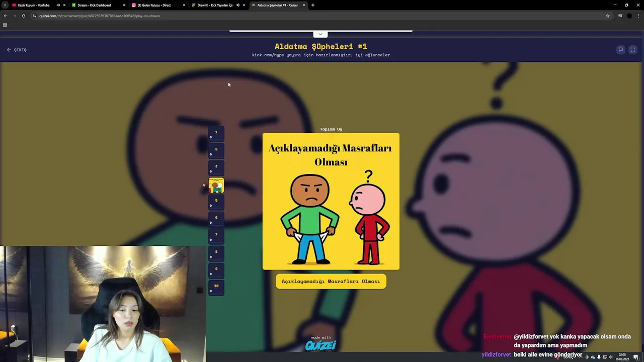Click the 'Toplam Oy' label
The height and width of the screenshot is (362, 644).
[331, 129]
